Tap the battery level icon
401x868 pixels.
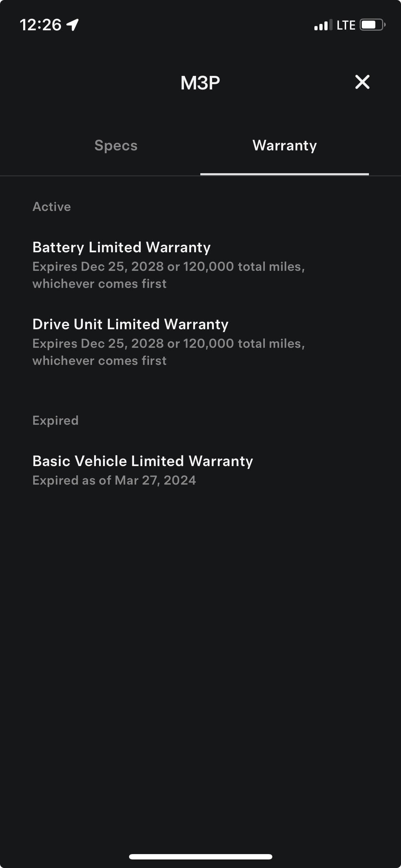click(372, 25)
